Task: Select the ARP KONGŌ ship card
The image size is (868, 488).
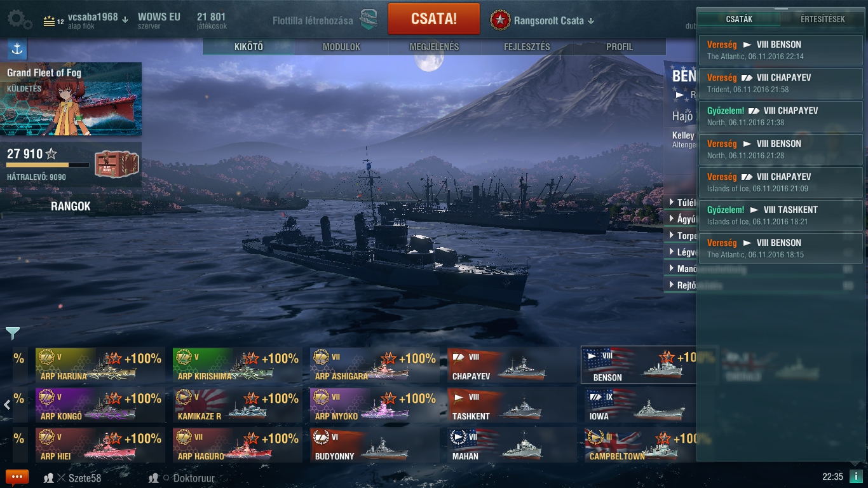Action: coord(100,405)
